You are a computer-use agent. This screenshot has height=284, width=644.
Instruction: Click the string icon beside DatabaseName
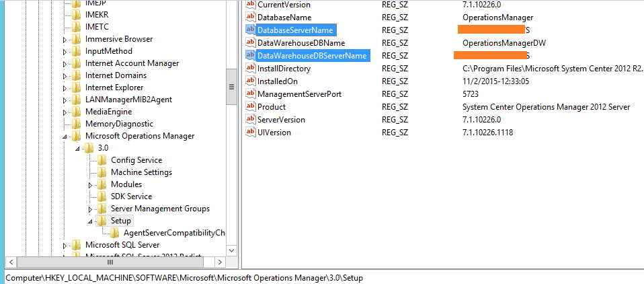coord(251,17)
